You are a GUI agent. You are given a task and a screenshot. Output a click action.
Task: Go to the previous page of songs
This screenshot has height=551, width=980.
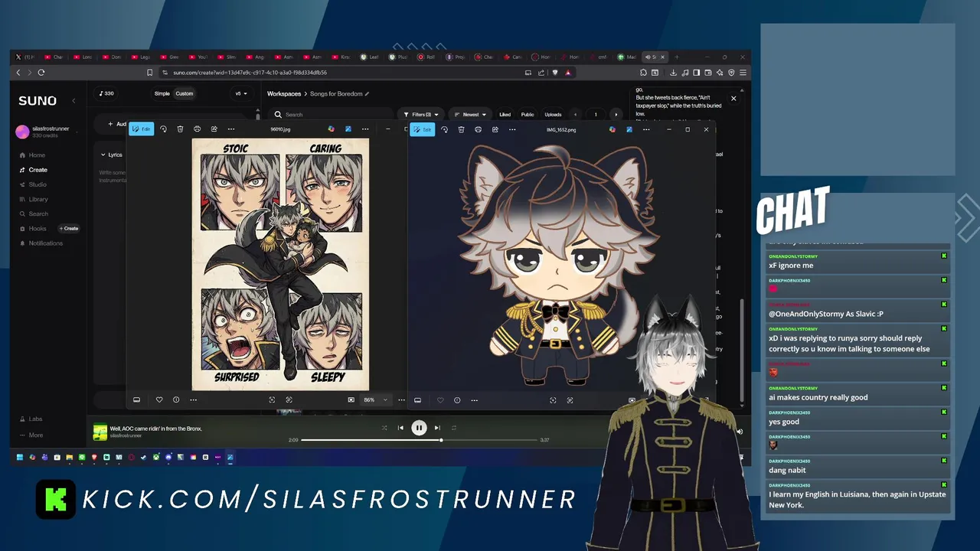(576, 114)
